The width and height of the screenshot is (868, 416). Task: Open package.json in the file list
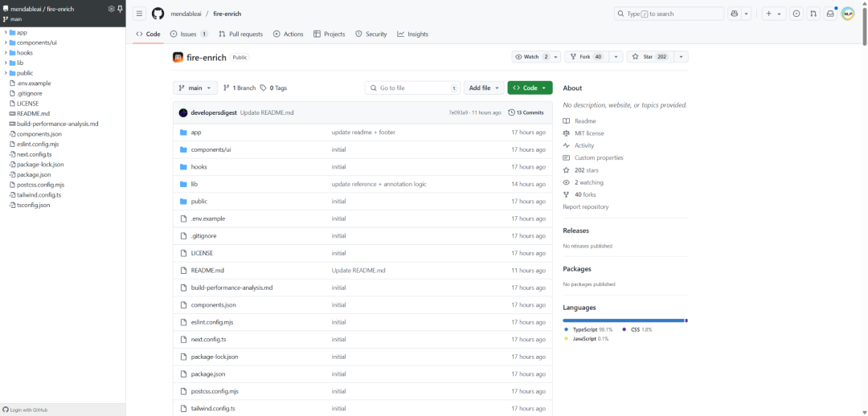coord(208,374)
